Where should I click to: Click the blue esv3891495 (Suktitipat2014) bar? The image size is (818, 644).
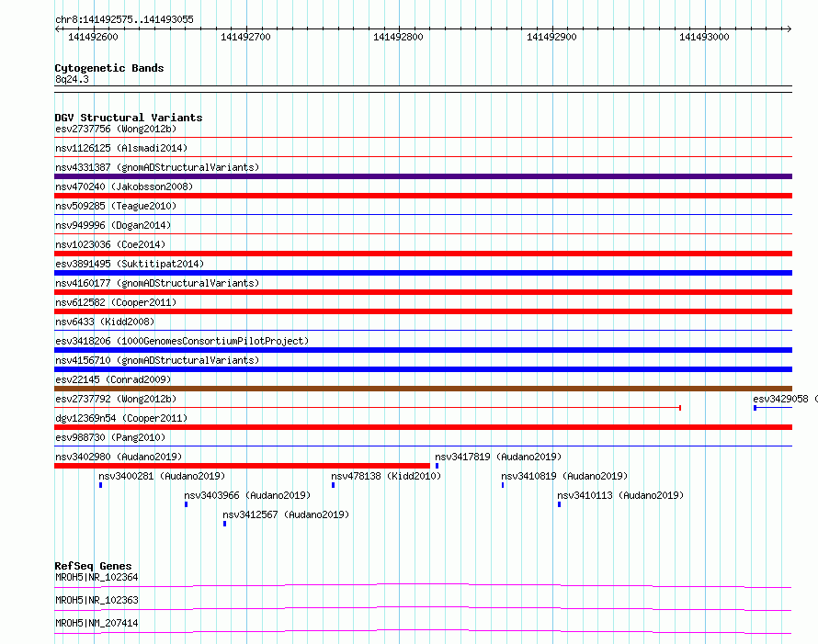point(423,273)
